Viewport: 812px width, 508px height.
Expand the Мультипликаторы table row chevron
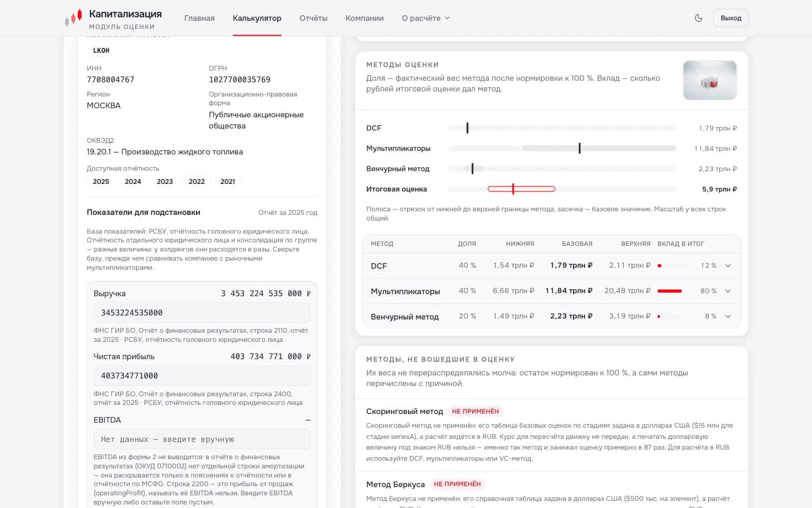click(x=728, y=291)
